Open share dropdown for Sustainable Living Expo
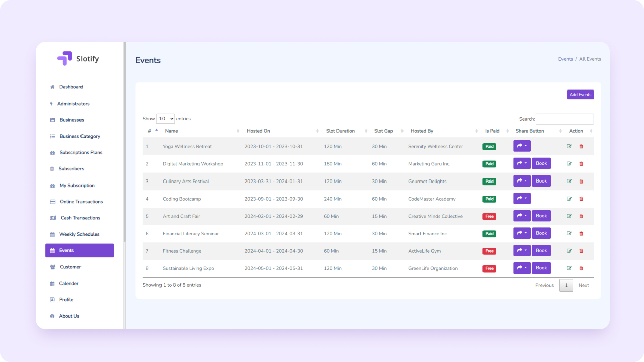 point(522,268)
